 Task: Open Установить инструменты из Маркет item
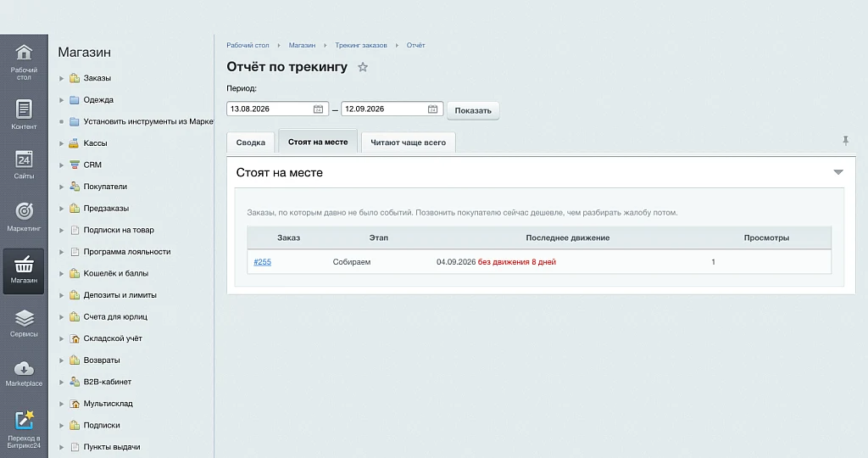pyautogui.click(x=148, y=121)
